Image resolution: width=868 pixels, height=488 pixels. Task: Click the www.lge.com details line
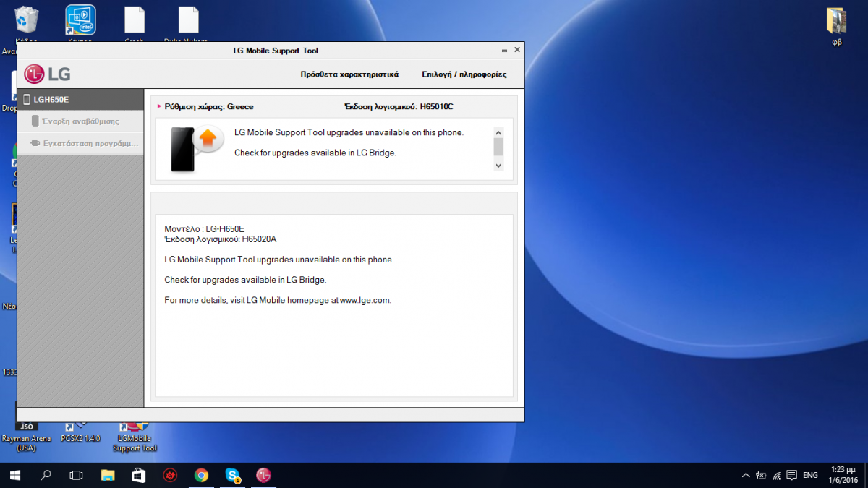[278, 300]
